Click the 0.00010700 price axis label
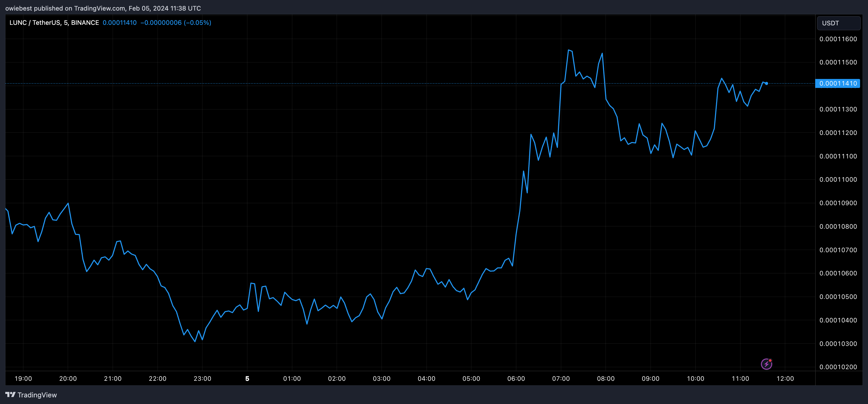The image size is (868, 404). coord(838,250)
